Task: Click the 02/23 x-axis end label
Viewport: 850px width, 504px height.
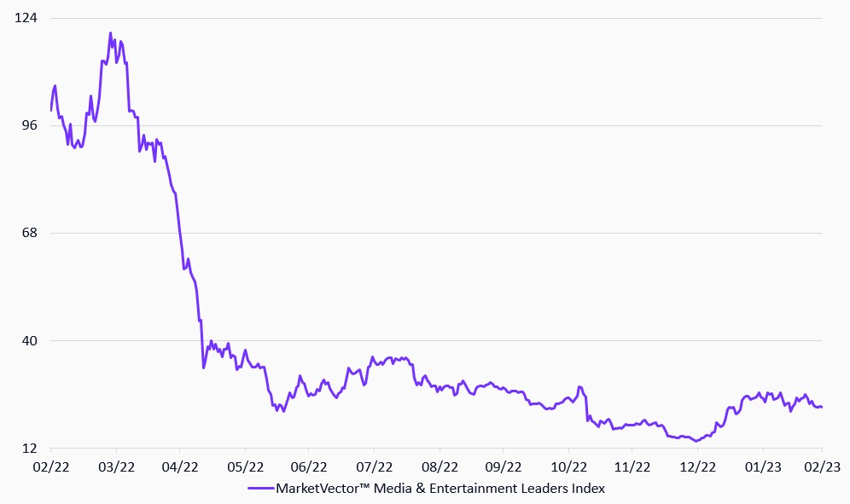Action: pyautogui.click(x=822, y=466)
